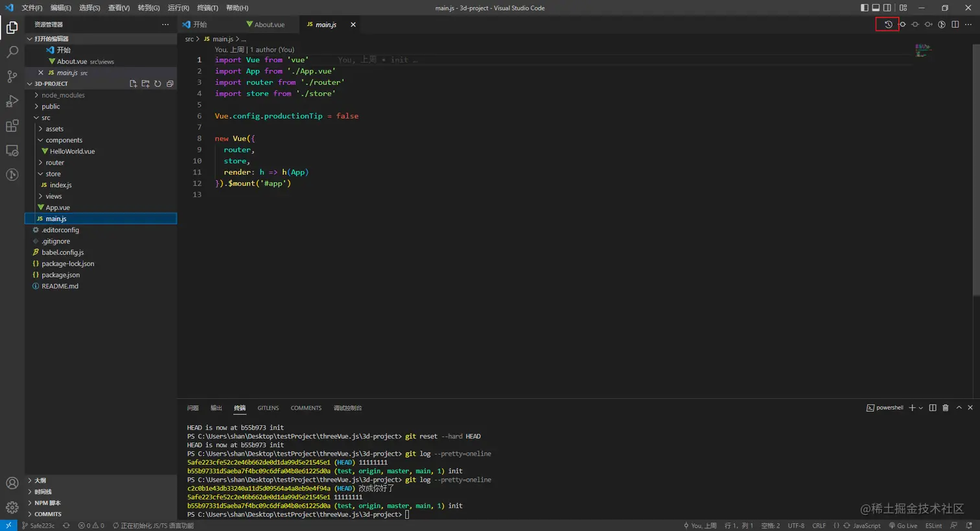Open editor more actions menu
This screenshot has height=531, width=980.
968,25
